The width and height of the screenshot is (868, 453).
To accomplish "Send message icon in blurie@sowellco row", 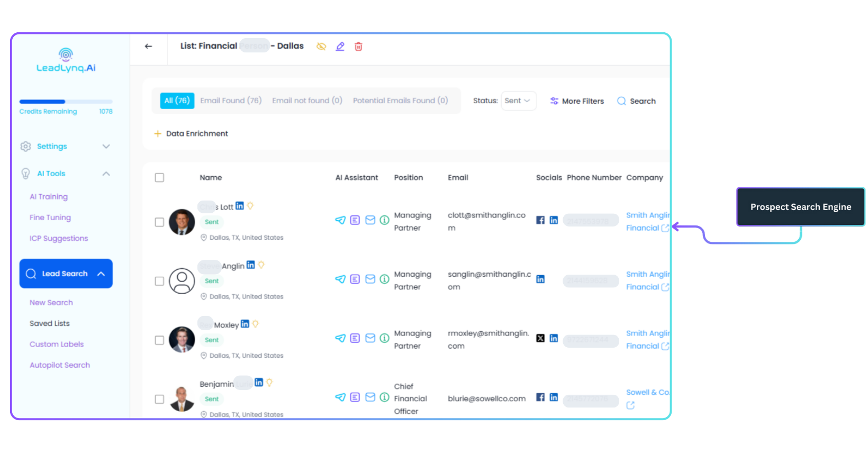I will point(340,397).
